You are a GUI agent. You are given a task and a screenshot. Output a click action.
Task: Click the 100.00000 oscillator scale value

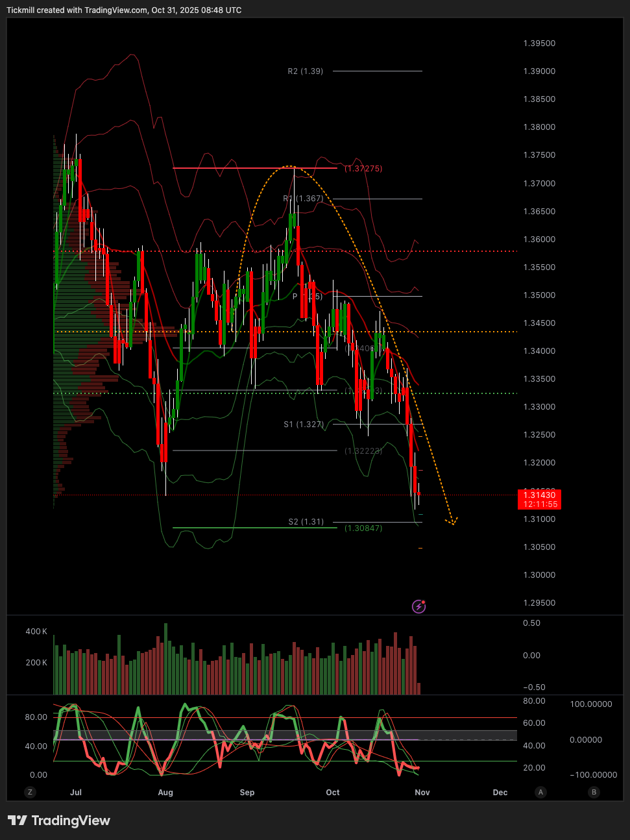(590, 704)
